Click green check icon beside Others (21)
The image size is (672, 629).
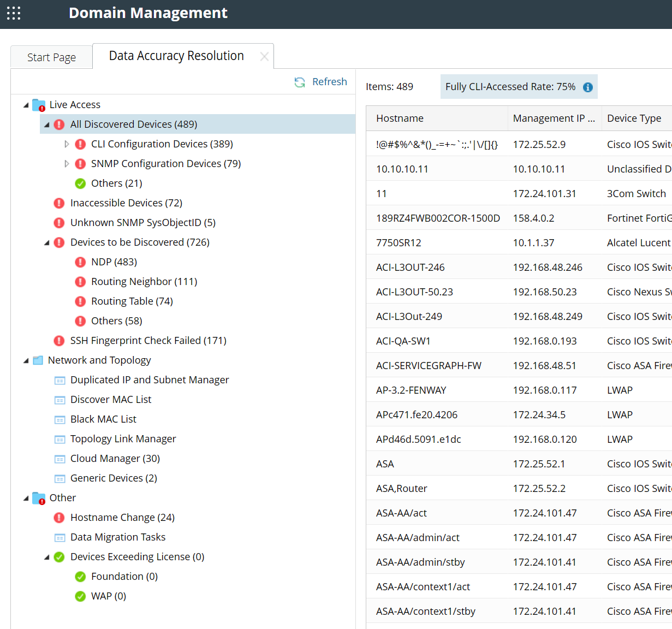(x=80, y=183)
